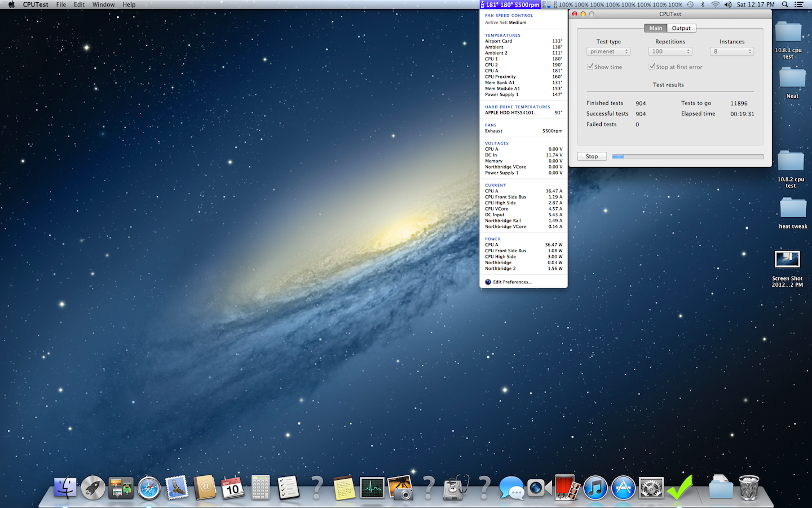The height and width of the screenshot is (508, 812).
Task: Toggle the Show time checkbox
Action: [x=590, y=67]
